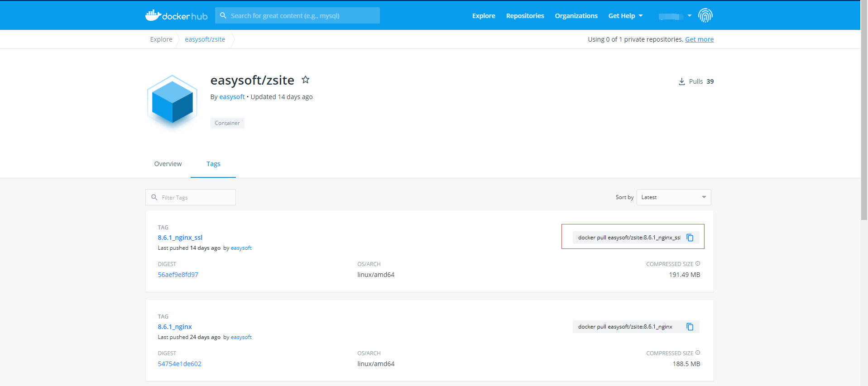Click the 191.49 MB size value
Screen dimensions: 868x386
click(685, 275)
